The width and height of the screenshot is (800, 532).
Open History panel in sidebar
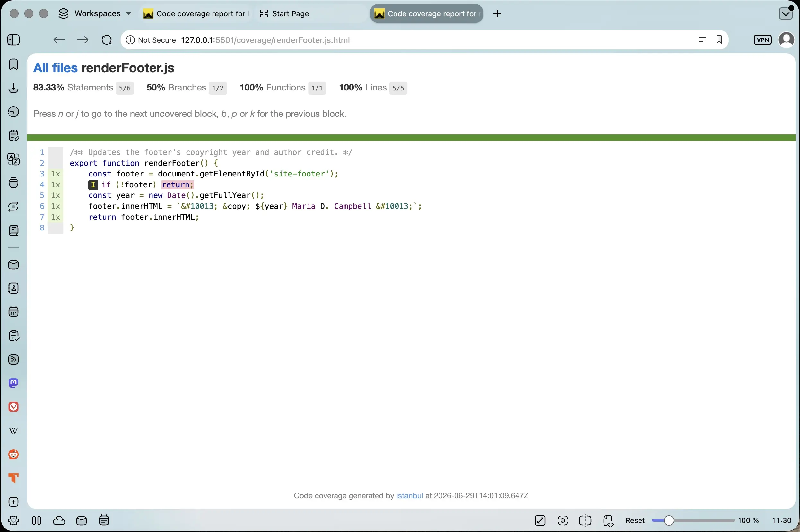click(13, 112)
